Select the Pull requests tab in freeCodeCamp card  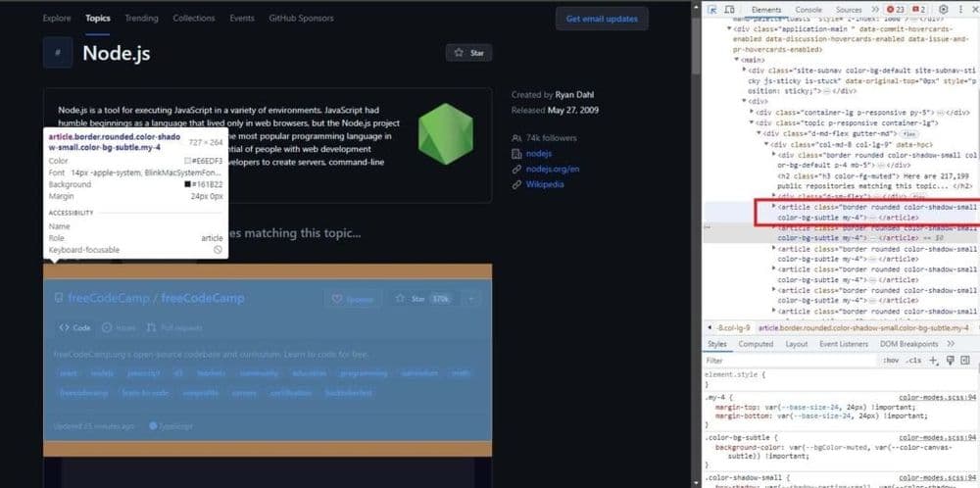(x=174, y=327)
